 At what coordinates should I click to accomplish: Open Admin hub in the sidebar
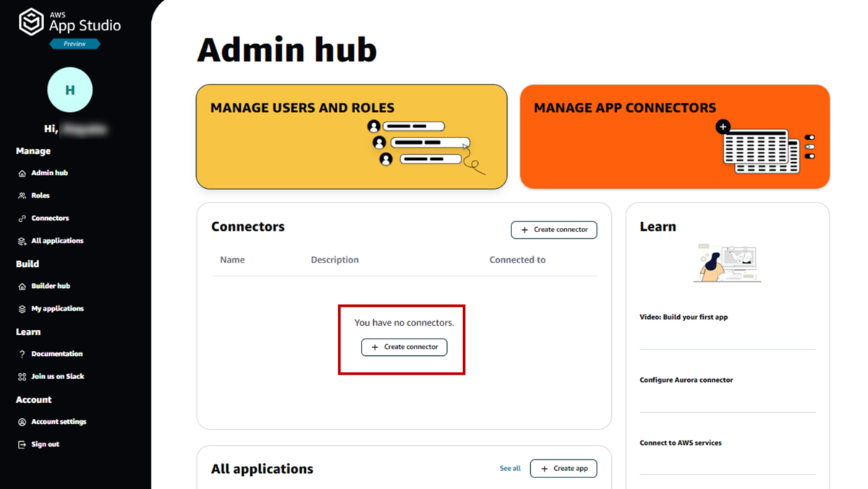(49, 173)
